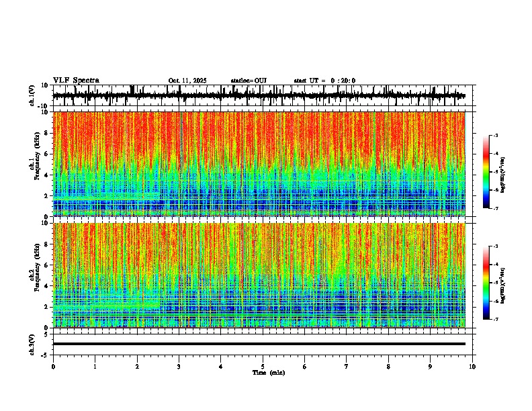
Task: Click the "9" tick on the time axis
Action: [430, 367]
